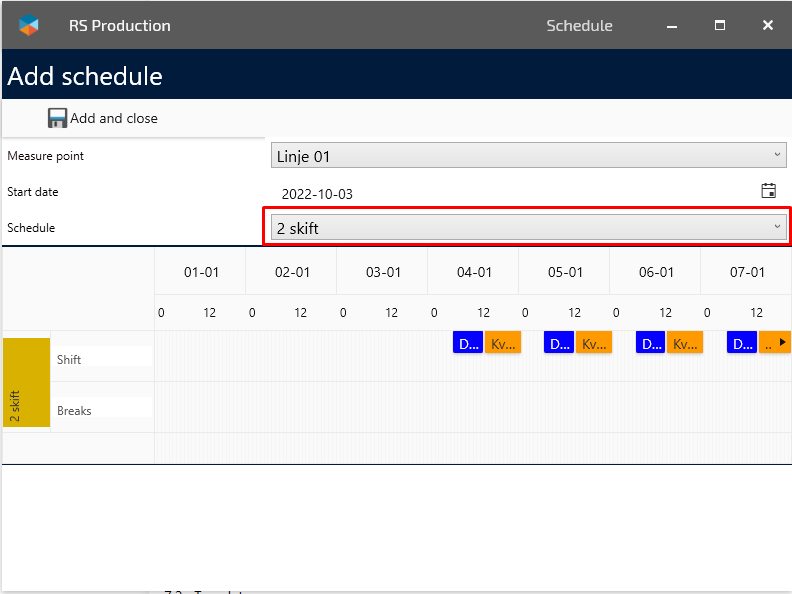Select the blue day shift under 04-01
Image resolution: width=792 pixels, height=594 pixels.
467,343
